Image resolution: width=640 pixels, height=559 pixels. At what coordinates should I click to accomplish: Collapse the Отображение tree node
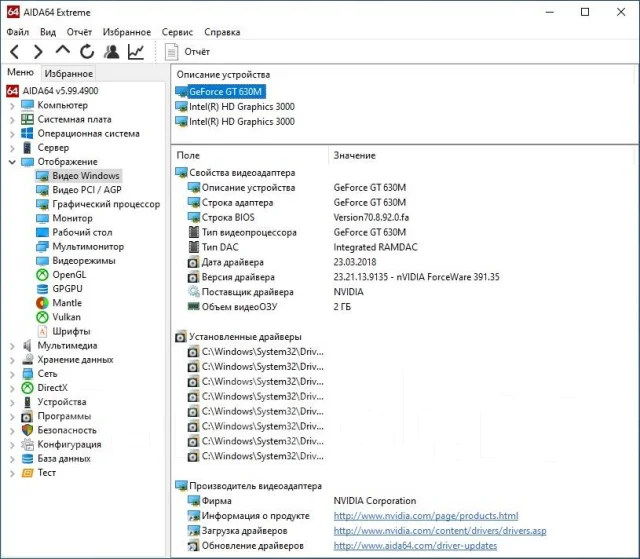(12, 162)
